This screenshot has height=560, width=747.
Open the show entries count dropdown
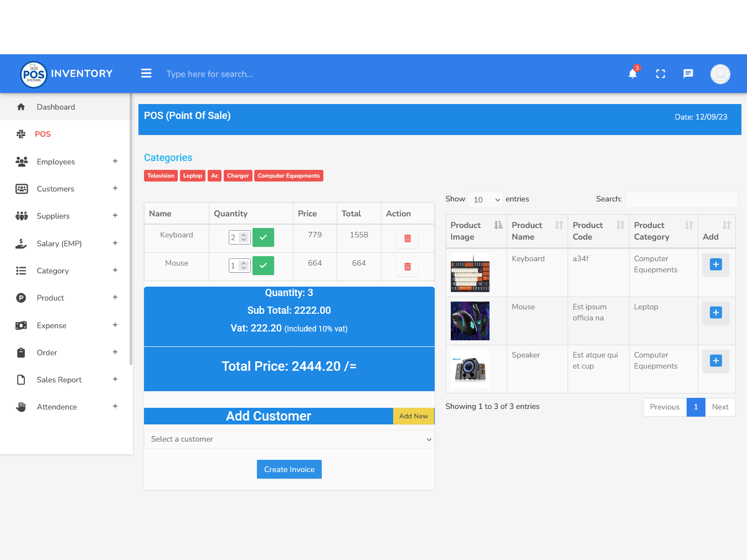coord(485,200)
